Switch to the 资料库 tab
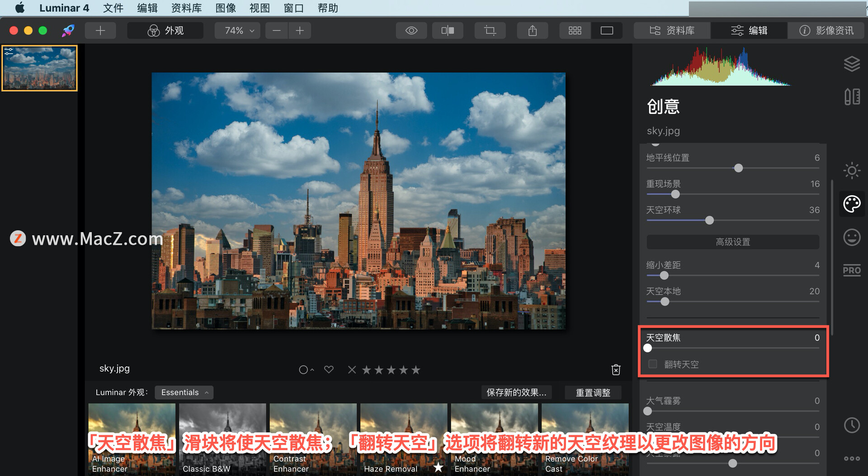Screen dimensions: 868x476 pos(672,30)
